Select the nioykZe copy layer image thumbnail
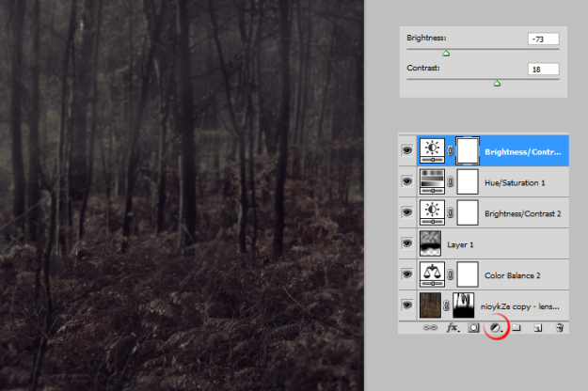The image size is (588, 391). 430,305
